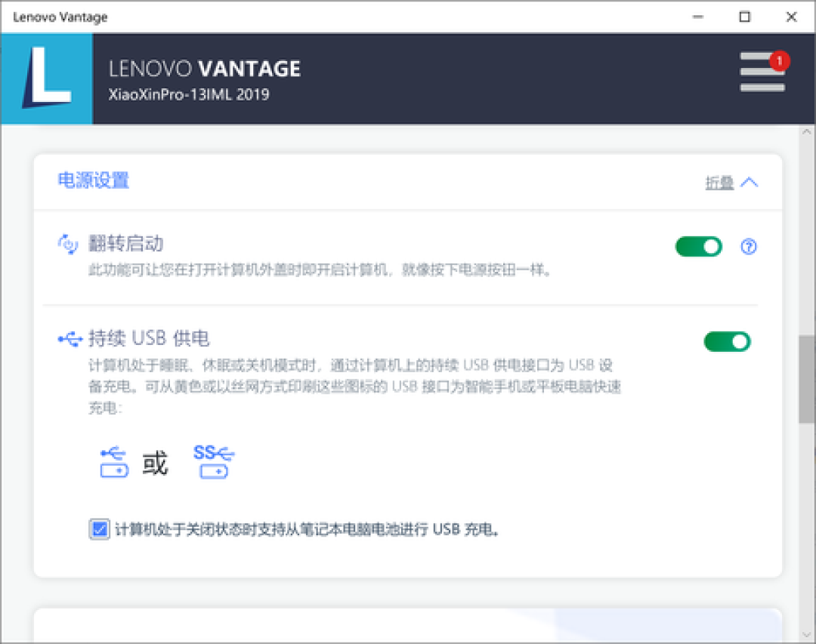The image size is (816, 644).
Task: Click the vertical scrollbar thumb
Action: (x=807, y=379)
